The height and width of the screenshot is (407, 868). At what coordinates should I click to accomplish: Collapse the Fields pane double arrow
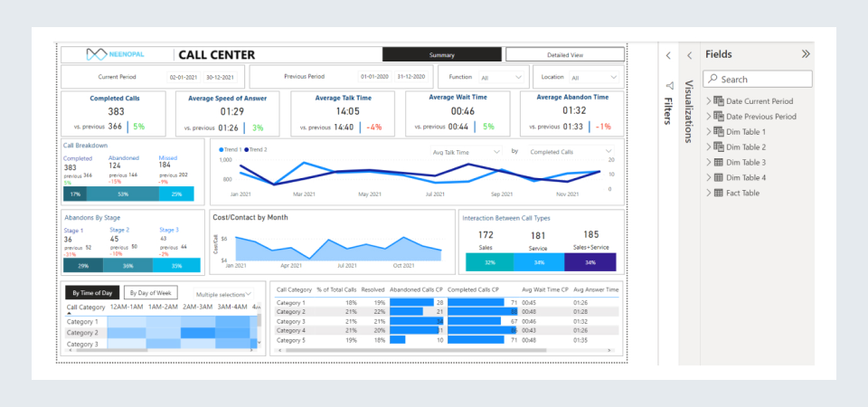pos(806,54)
